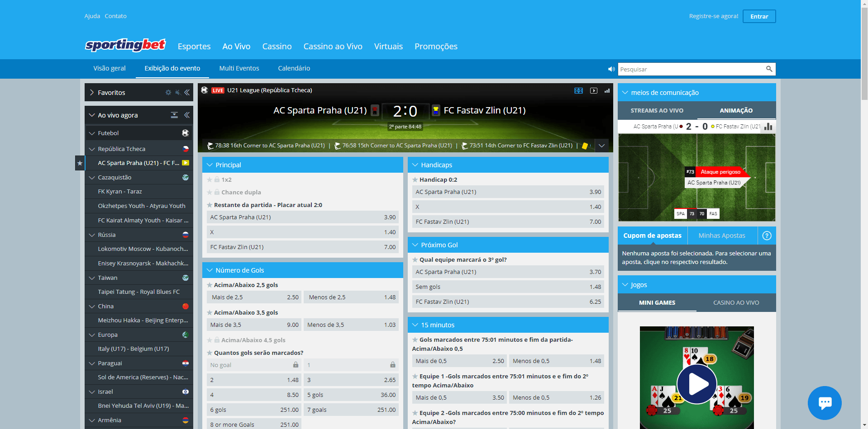
Task: Favorite the Handicap 0:2 market star
Action: point(415,179)
